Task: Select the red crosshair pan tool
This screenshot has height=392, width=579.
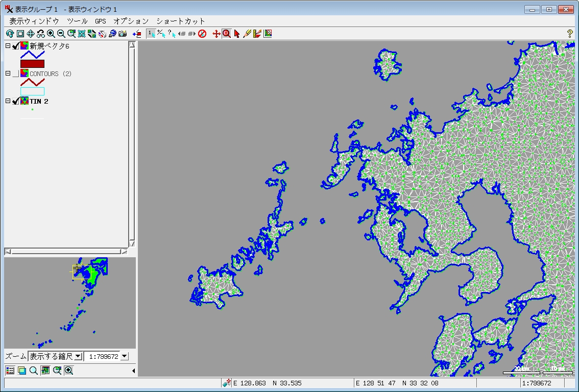Action: click(x=216, y=34)
